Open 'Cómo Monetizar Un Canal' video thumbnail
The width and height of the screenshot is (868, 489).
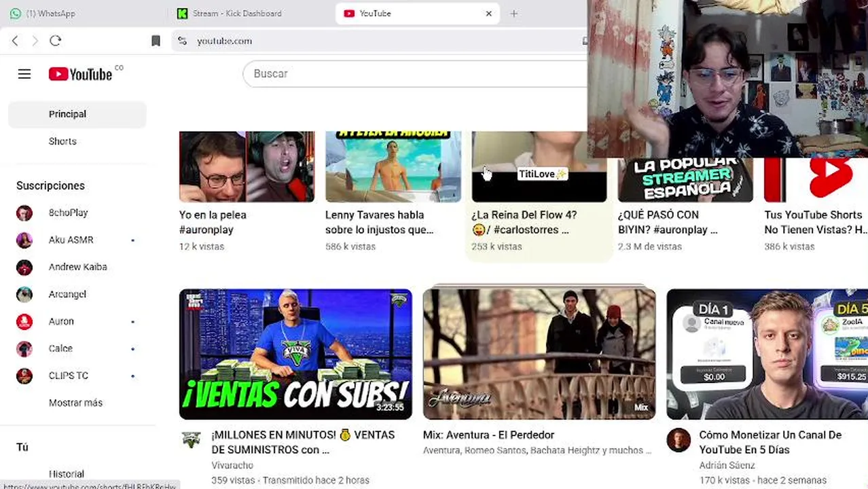767,354
